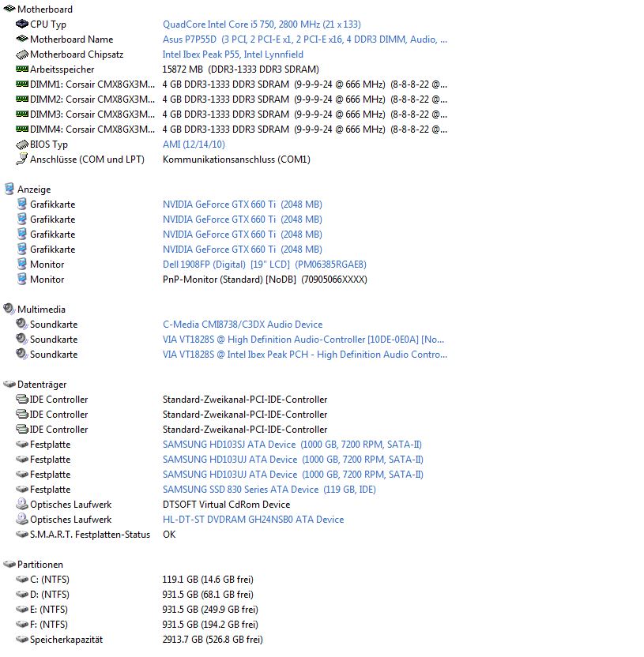Open QuadCore Intel Core i5 750 link
The height and width of the screenshot is (657, 644).
[x=262, y=24]
